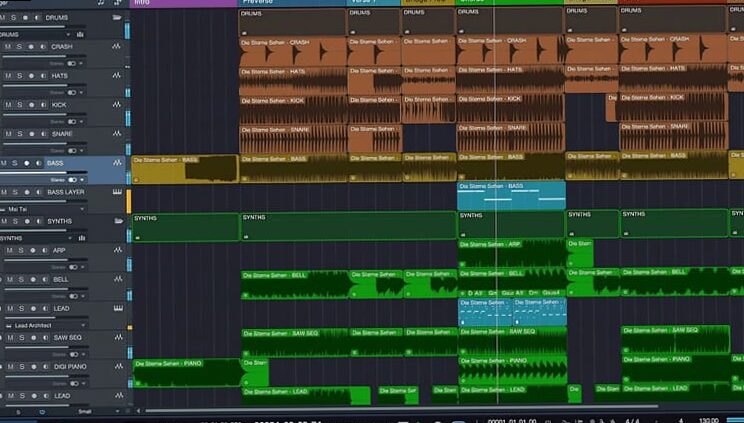Adjust the CRASH track volume fader
The width and height of the screenshot is (744, 423).
pyautogui.click(x=44, y=56)
